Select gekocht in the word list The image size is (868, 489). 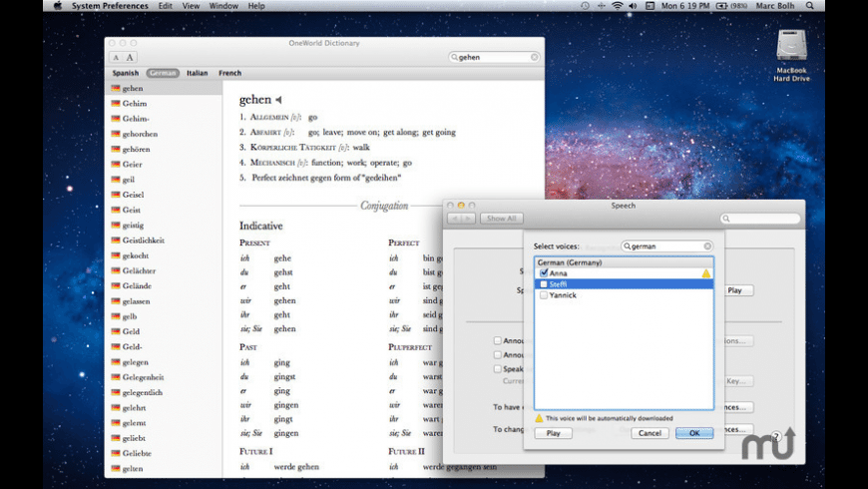coord(164,255)
